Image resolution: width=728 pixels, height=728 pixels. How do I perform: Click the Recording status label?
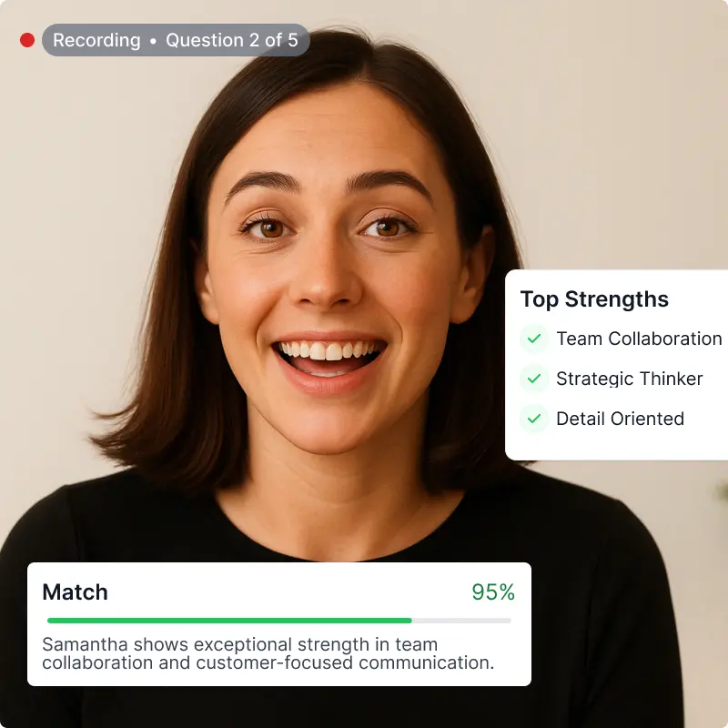(96, 40)
